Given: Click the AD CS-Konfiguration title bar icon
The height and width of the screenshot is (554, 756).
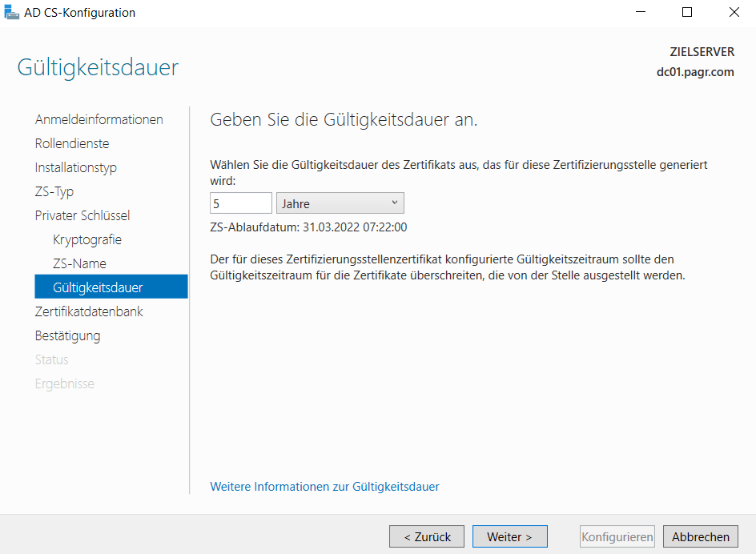Looking at the screenshot, I should (12, 13).
